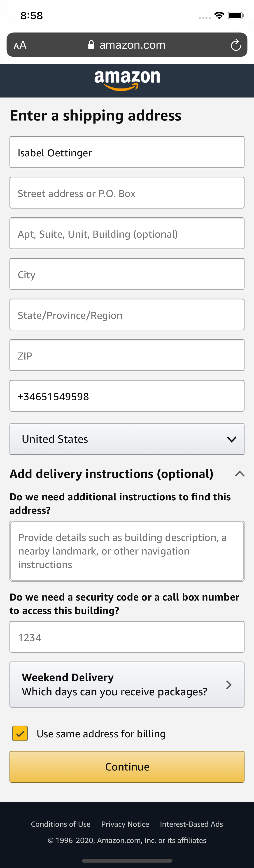Viewport: 254px width, 868px height.
Task: Open Weekend Delivery options
Action: tap(127, 685)
